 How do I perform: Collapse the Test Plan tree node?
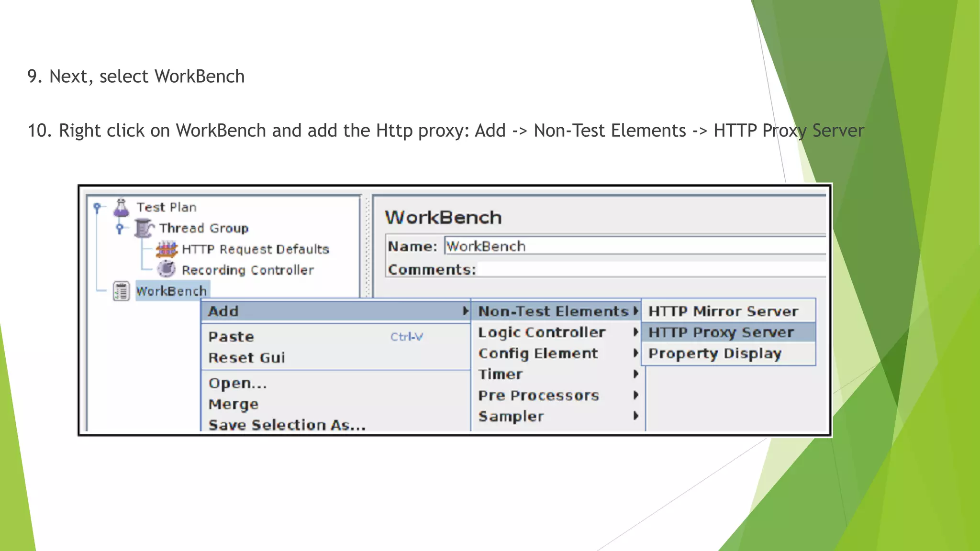click(97, 207)
